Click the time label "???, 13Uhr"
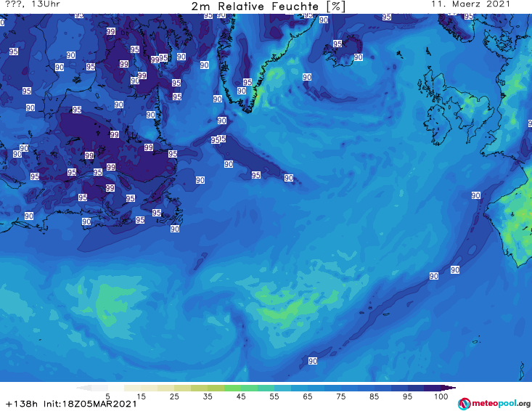532x411 pixels. pyautogui.click(x=33, y=4)
